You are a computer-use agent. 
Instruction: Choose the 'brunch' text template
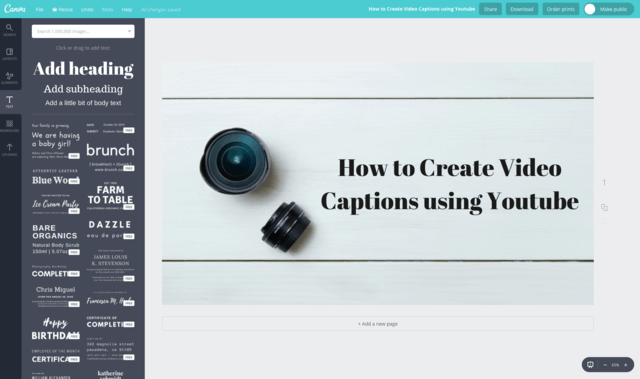110,158
